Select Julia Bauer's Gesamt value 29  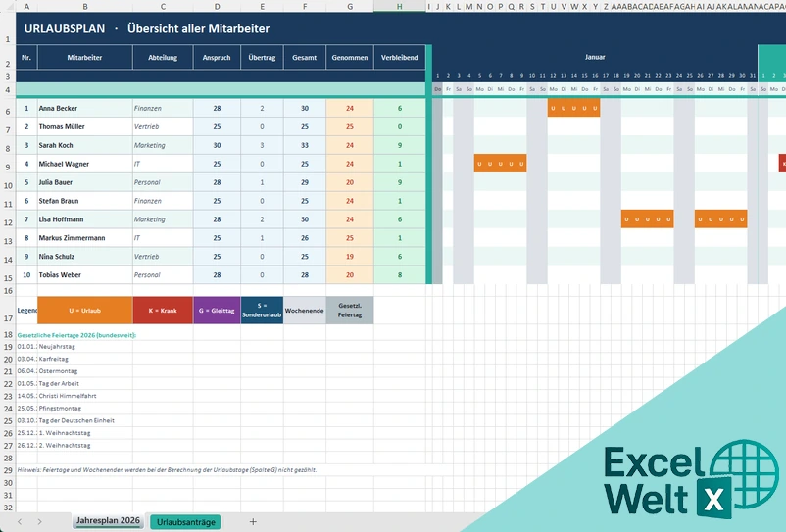[x=305, y=182]
